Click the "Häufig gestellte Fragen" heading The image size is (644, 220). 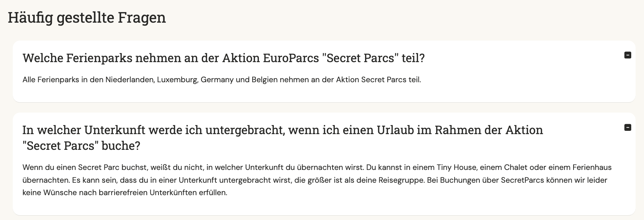[87, 18]
